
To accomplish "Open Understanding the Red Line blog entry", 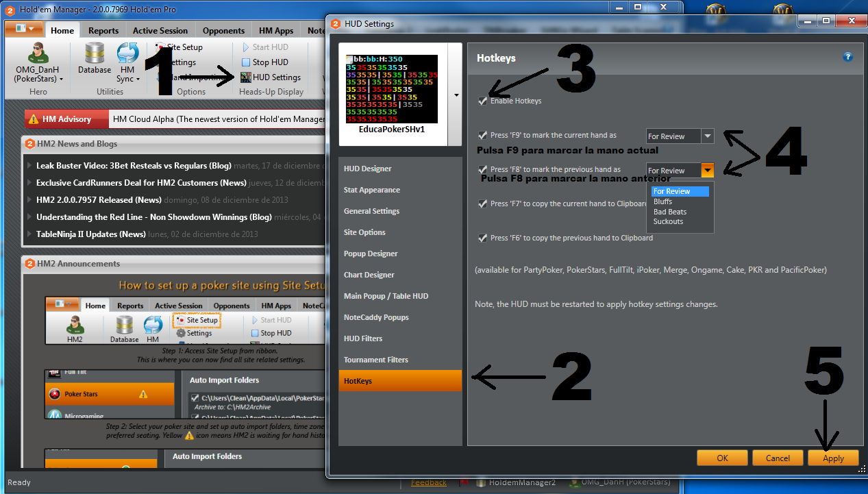I will pos(154,217).
